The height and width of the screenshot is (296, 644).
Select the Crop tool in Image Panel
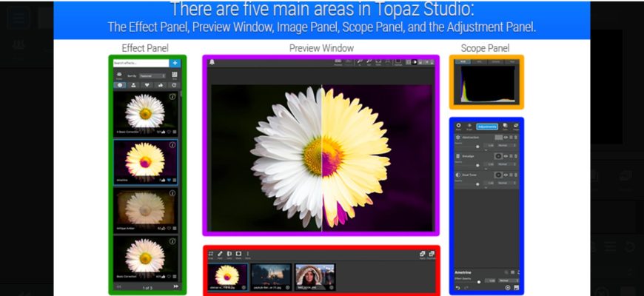pos(211,255)
